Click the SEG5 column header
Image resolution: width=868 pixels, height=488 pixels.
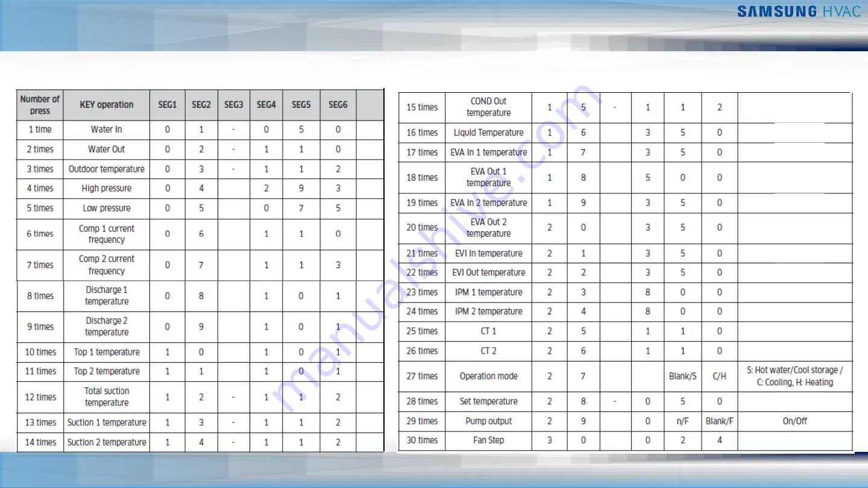301,105
